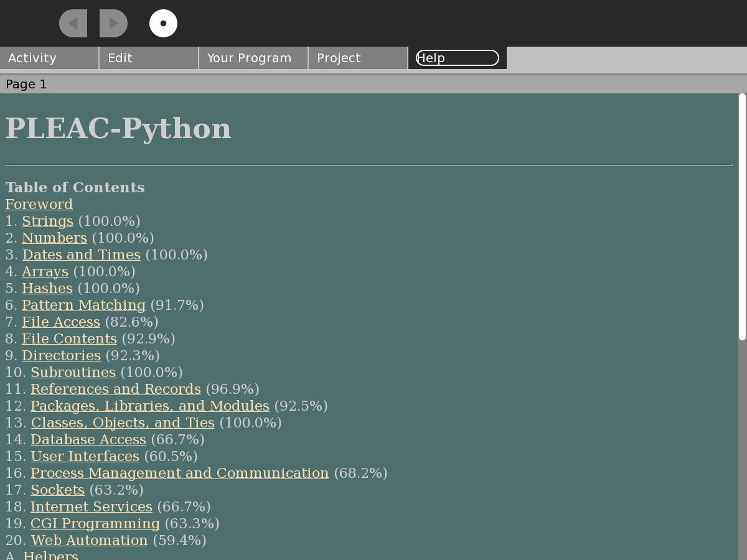The width and height of the screenshot is (747, 560).
Task: Open the Edit menu
Action: click(149, 58)
